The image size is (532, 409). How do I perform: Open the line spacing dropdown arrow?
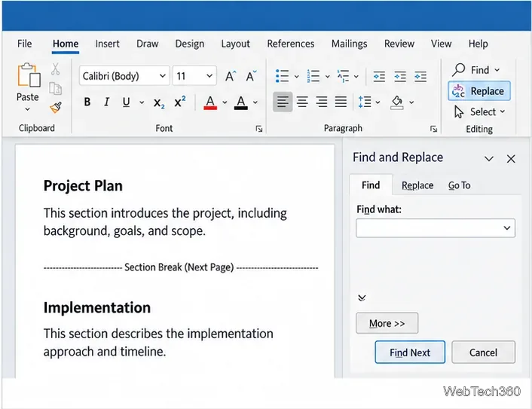378,102
